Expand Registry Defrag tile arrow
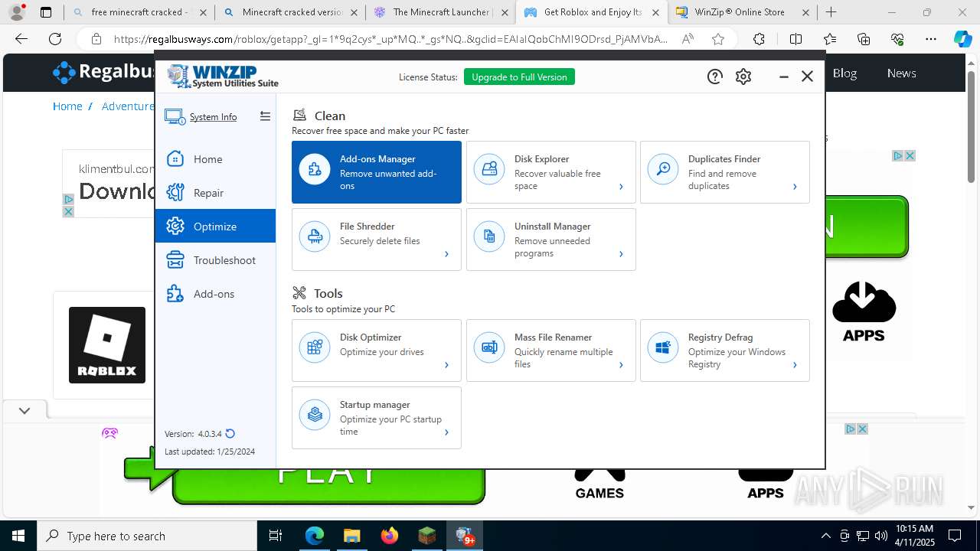This screenshot has height=551, width=980. (795, 365)
